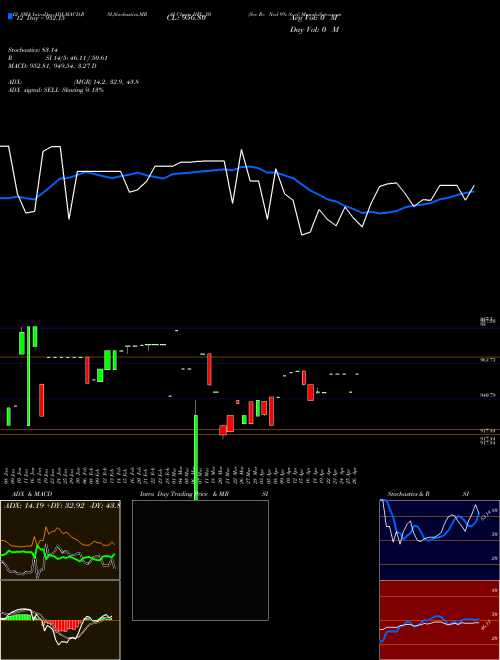
Task: Open the blue Stochastics chart panel
Action: pyautogui.click(x=440, y=540)
